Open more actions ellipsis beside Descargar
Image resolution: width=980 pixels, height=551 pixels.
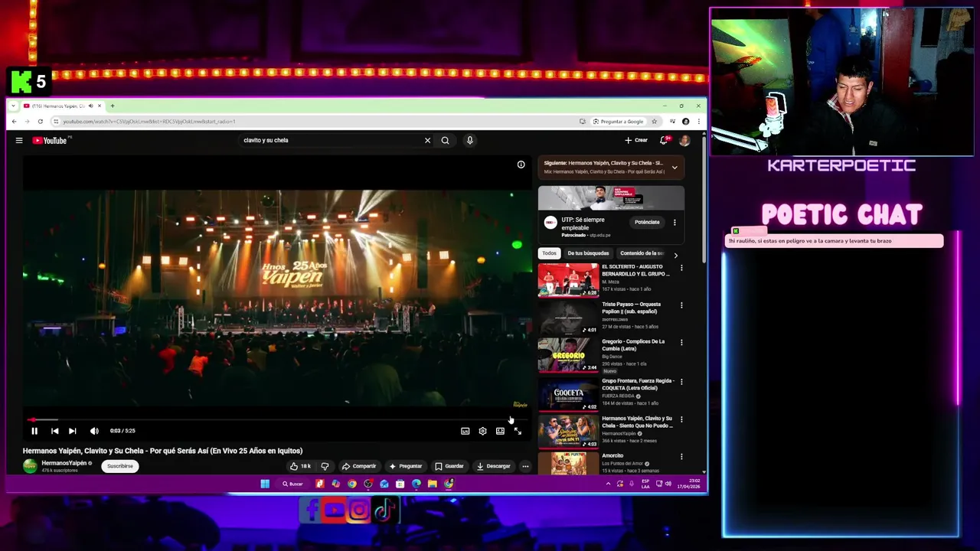pyautogui.click(x=525, y=466)
